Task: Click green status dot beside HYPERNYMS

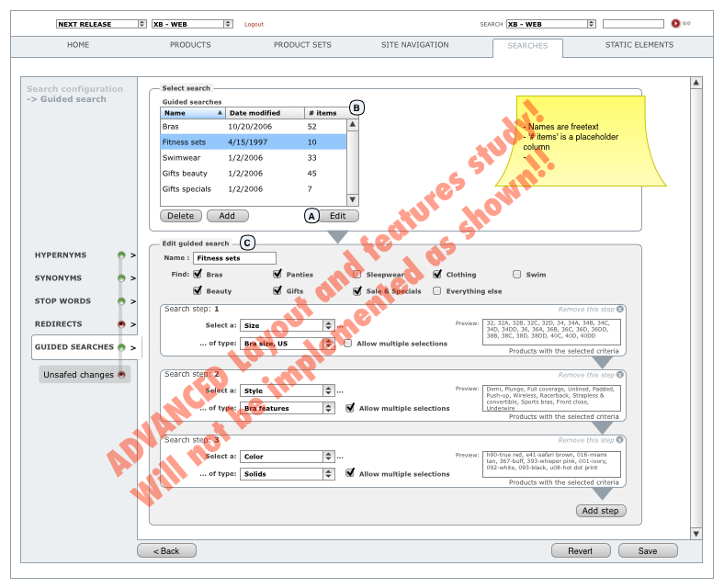Action: [121, 255]
